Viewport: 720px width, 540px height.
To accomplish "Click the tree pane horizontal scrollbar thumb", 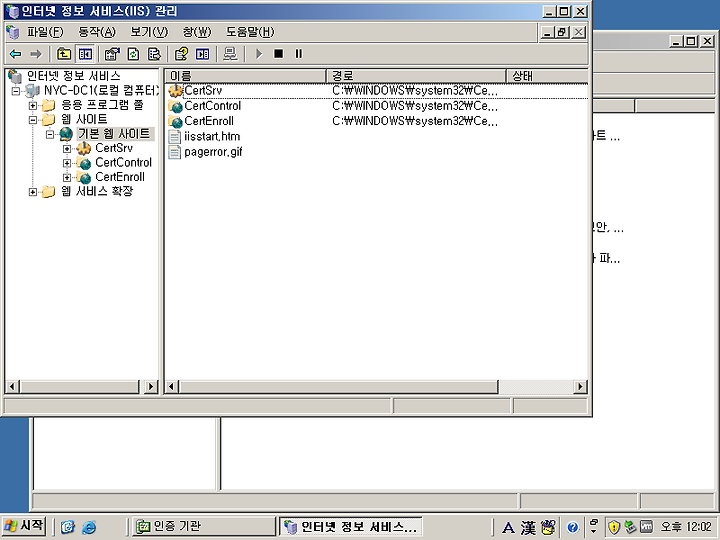I will click(x=79, y=387).
